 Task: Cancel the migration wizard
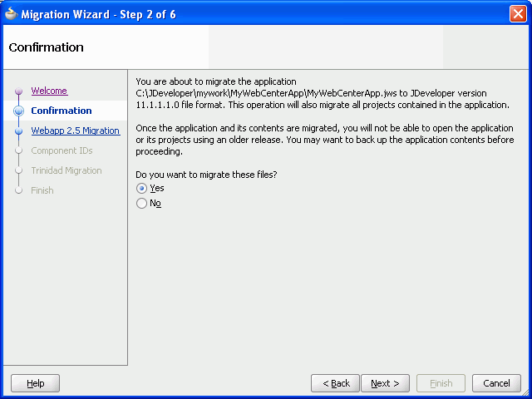[496, 383]
